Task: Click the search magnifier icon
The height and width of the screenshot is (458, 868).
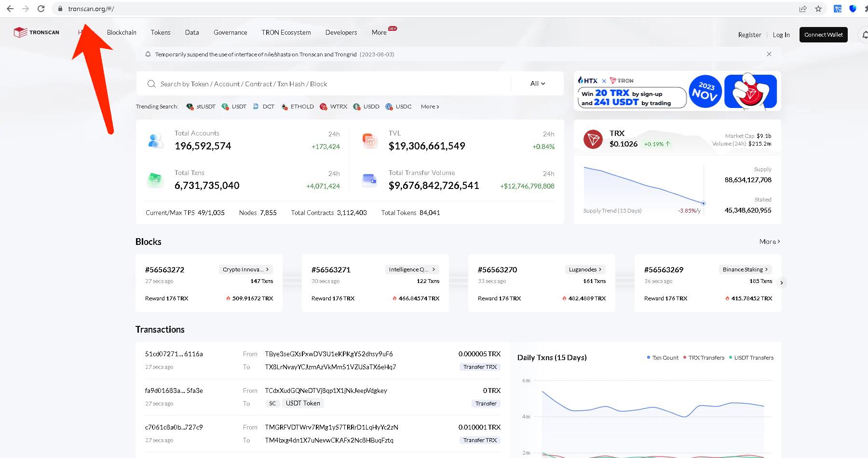Action: 151,84
